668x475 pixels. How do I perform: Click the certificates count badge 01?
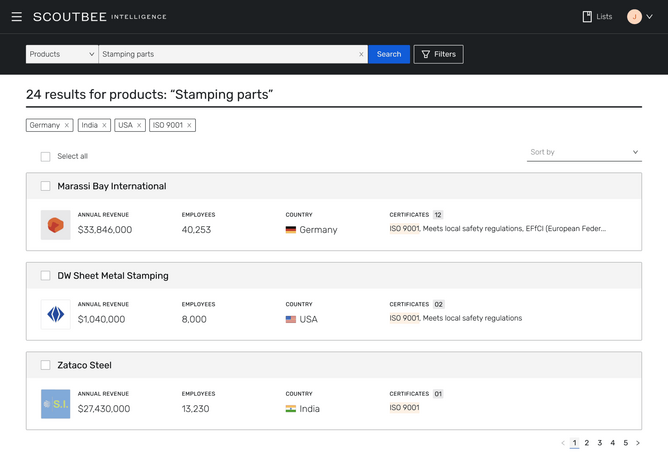point(438,394)
